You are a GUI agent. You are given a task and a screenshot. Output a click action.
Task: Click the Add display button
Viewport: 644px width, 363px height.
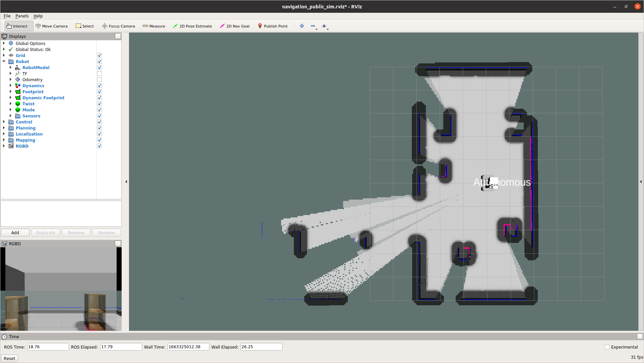tap(15, 232)
